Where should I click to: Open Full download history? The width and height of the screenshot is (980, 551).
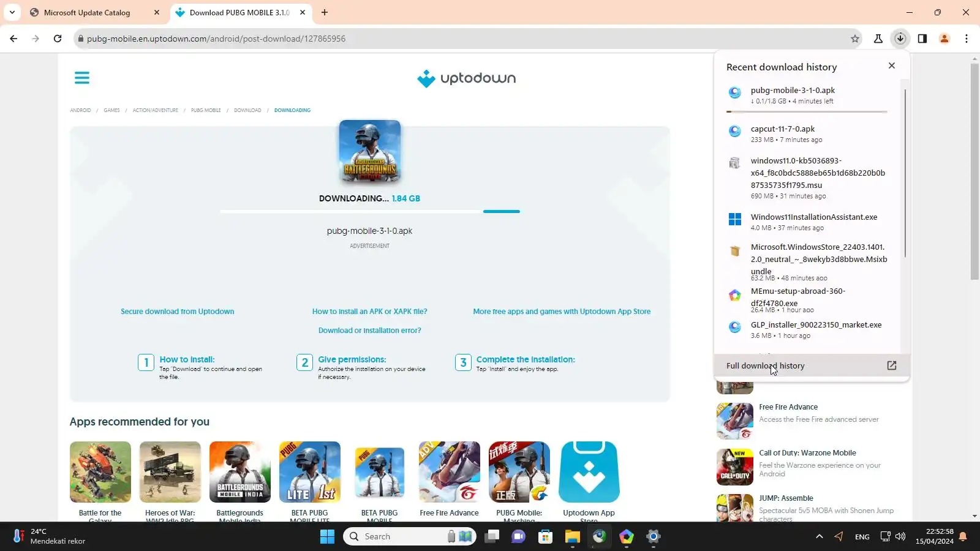pyautogui.click(x=812, y=365)
